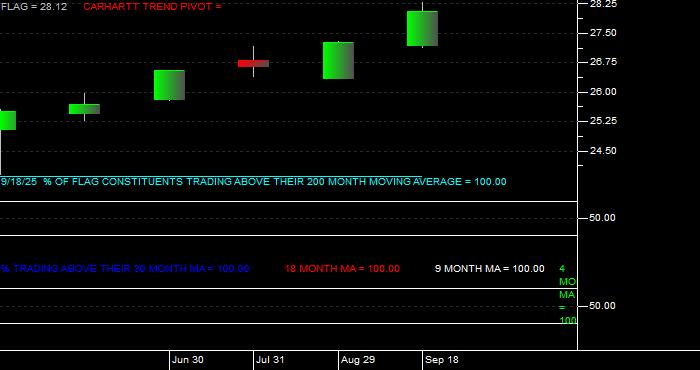The height and width of the screenshot is (370, 700).
Task: Click the Jun 30 date label
Action: pyautogui.click(x=188, y=360)
